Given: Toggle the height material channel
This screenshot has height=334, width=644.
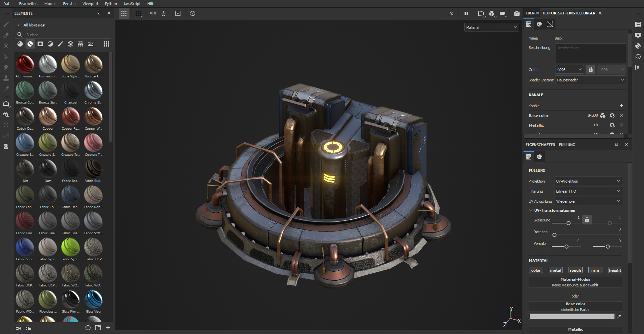Looking at the screenshot, I should point(615,270).
